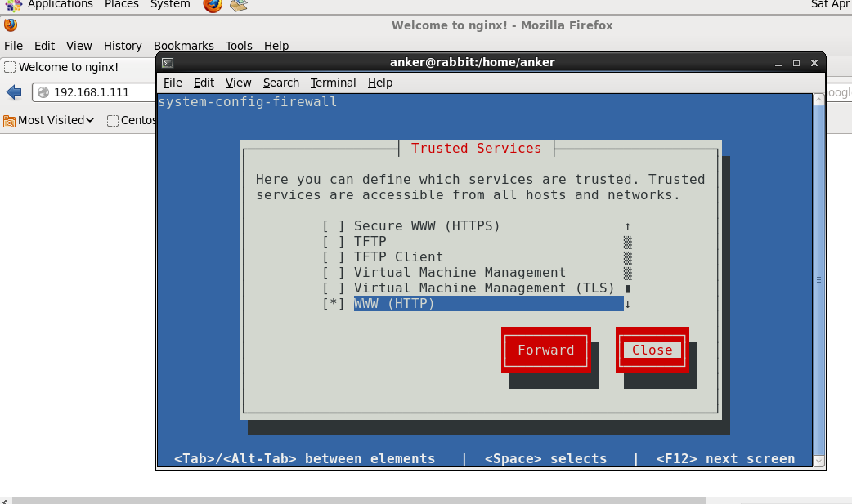
Task: Click services list scroll-down arrow
Action: point(628,304)
